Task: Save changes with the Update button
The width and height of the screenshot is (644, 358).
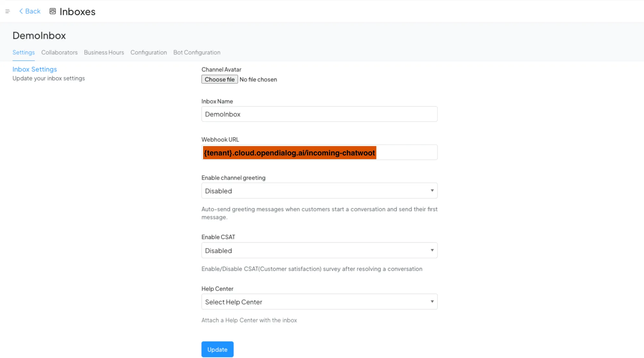Action: (x=217, y=349)
